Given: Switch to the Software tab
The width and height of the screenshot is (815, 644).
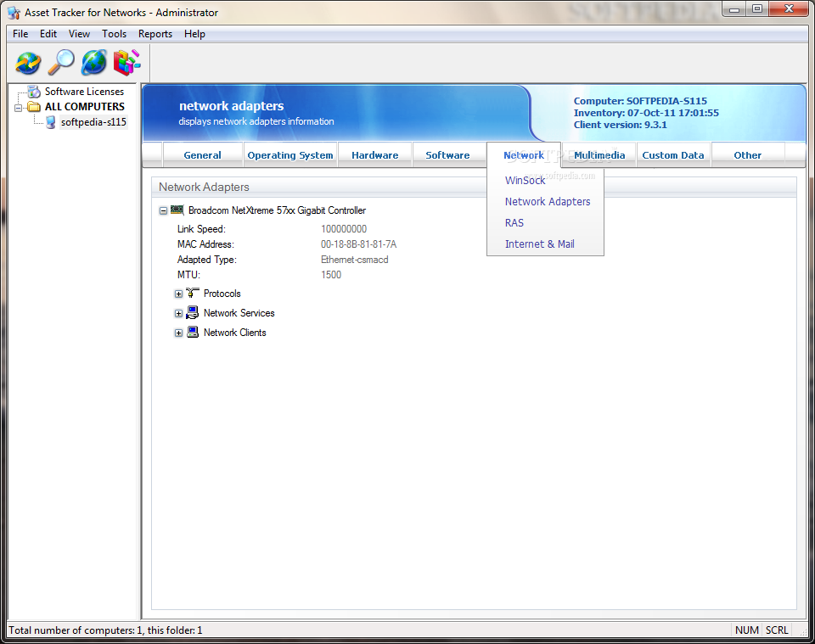Looking at the screenshot, I should (x=447, y=155).
